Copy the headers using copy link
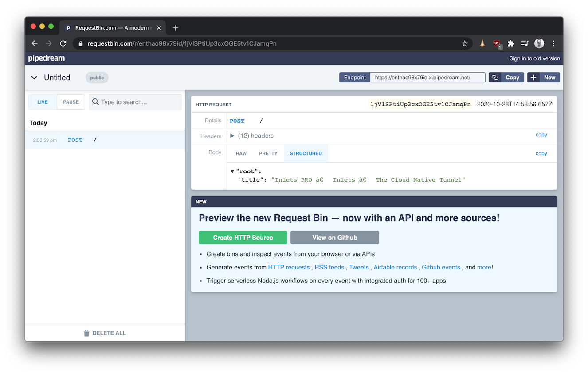The width and height of the screenshot is (588, 374). click(541, 135)
